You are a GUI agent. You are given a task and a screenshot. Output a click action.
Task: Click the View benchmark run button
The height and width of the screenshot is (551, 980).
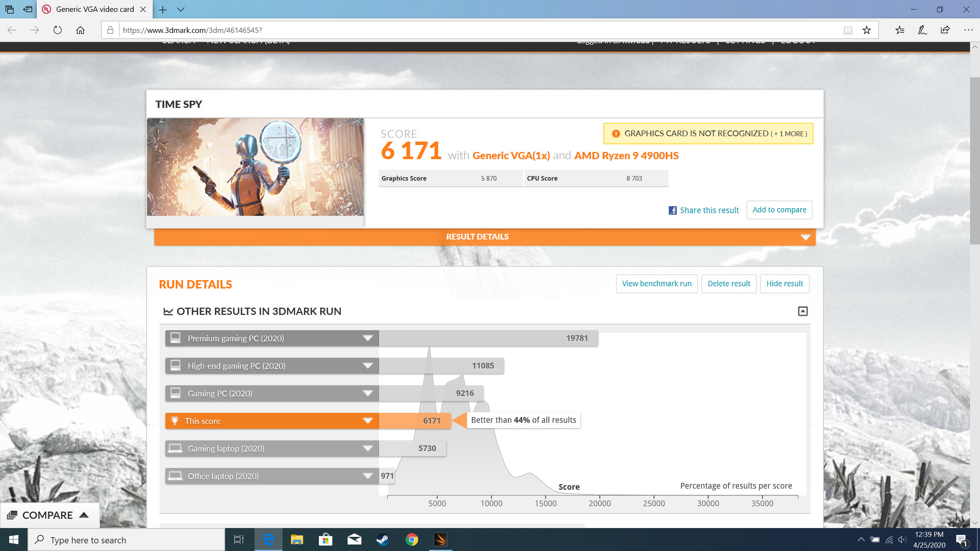pos(657,284)
